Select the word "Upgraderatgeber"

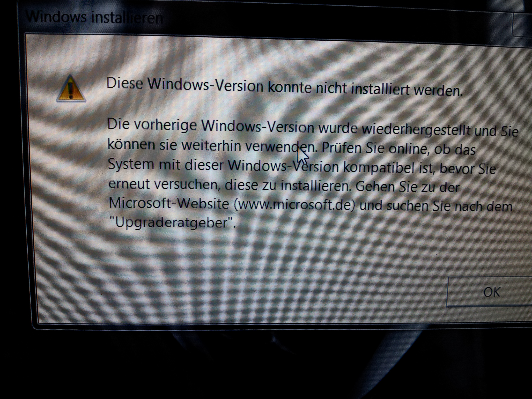171,222
